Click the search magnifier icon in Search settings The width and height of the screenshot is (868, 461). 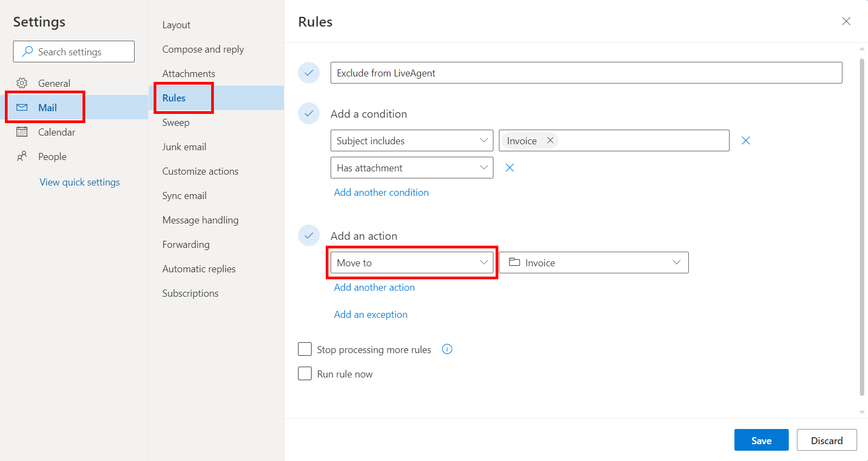click(27, 52)
